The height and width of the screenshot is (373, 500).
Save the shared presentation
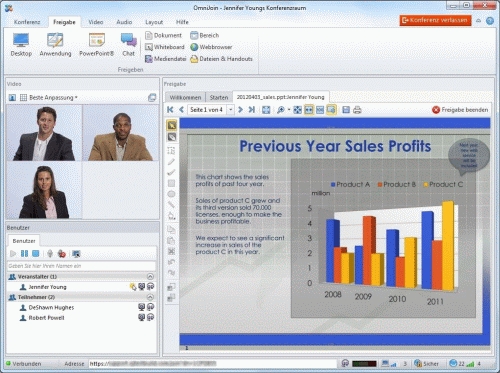pos(346,110)
